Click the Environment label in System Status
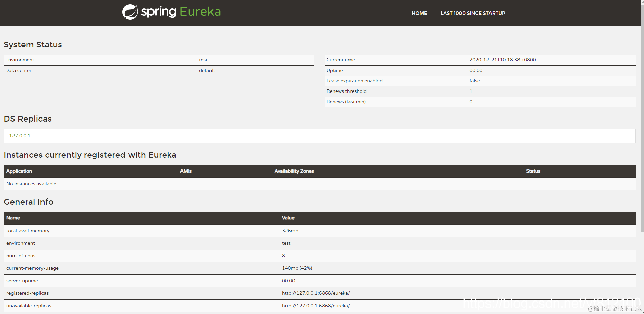644x314 pixels. coord(20,60)
